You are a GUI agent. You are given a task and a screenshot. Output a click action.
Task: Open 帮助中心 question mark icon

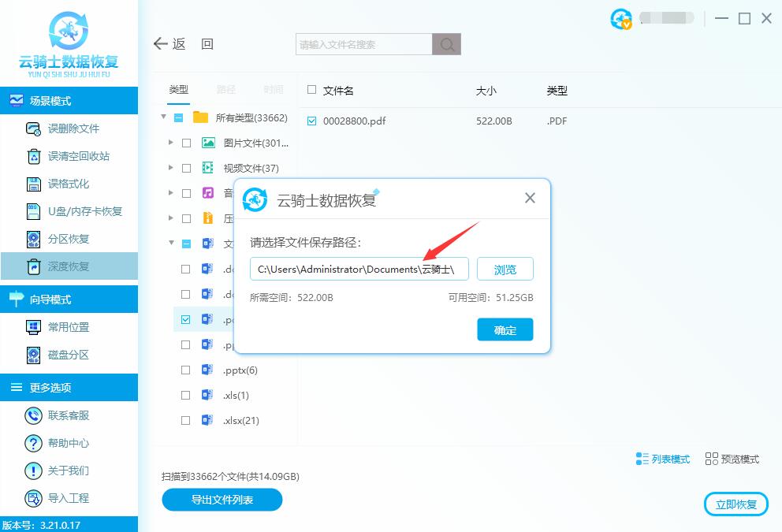33,443
